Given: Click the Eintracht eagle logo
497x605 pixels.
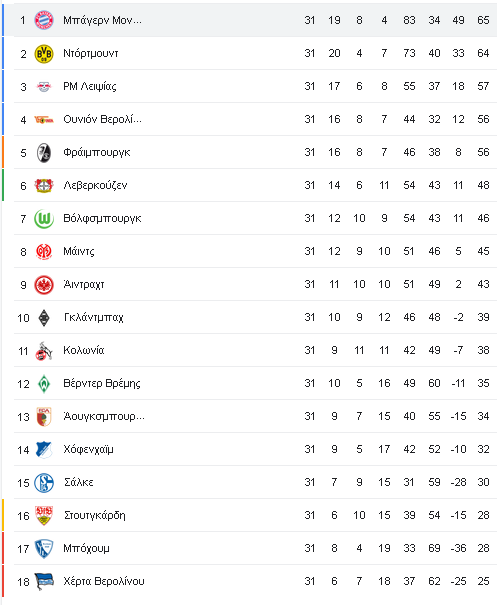Looking at the screenshot, I should click(44, 285).
